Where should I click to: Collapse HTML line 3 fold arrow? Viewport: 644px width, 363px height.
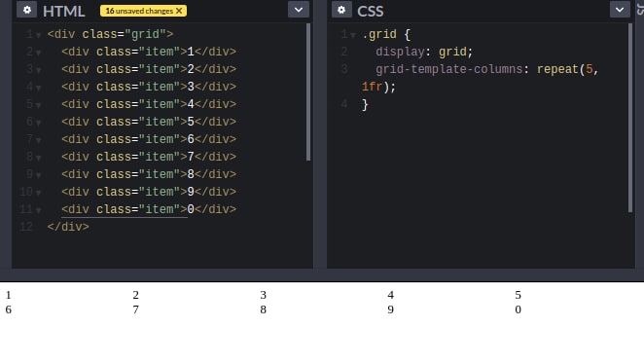[38, 71]
